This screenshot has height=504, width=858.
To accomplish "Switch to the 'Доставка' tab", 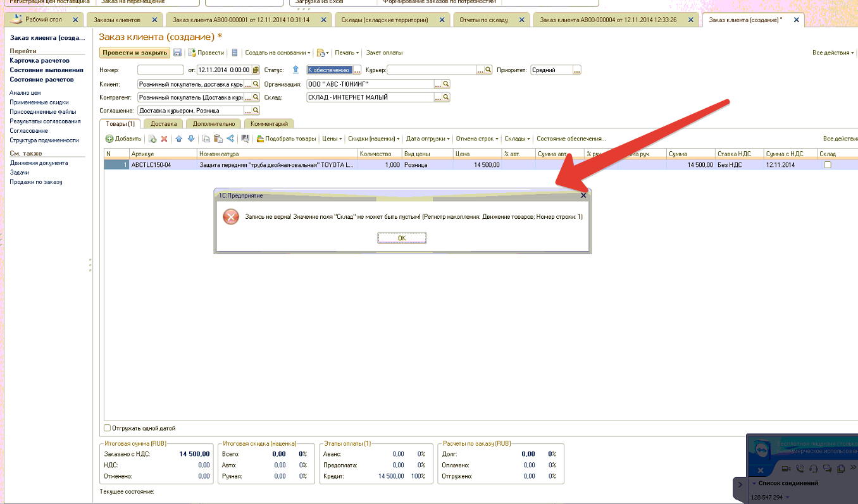I will tap(163, 124).
